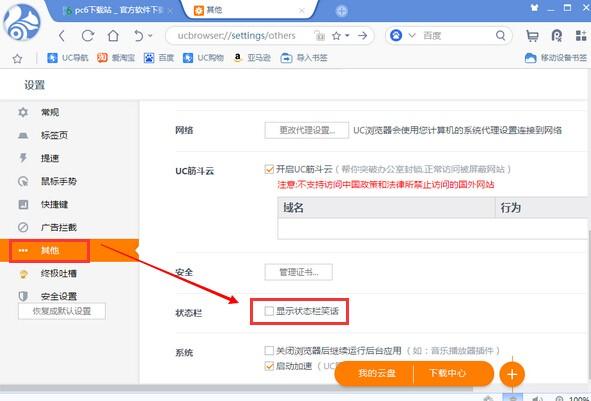
Task: Reload page with the refresh icon
Action: click(87, 36)
